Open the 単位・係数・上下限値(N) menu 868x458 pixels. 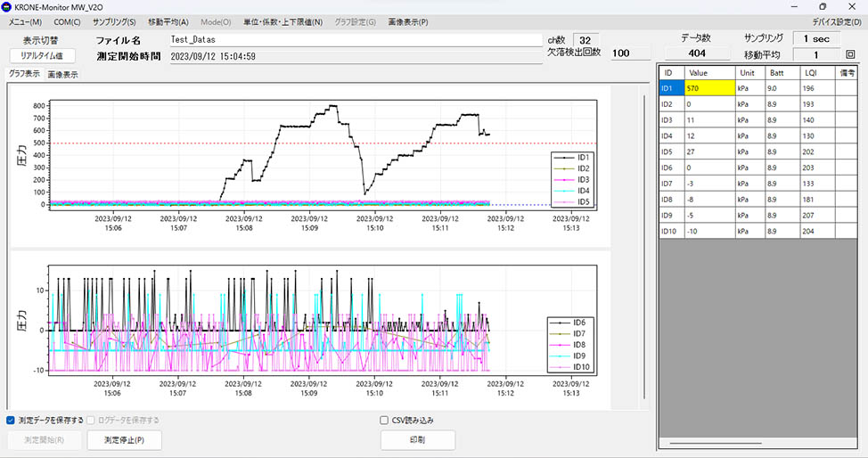coord(283,22)
